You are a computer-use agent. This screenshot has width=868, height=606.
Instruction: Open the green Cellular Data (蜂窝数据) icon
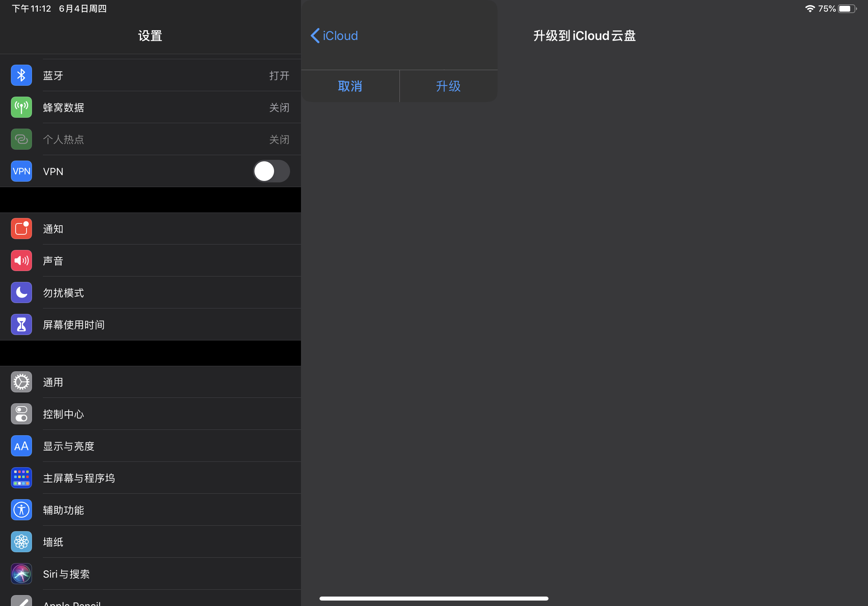tap(21, 107)
